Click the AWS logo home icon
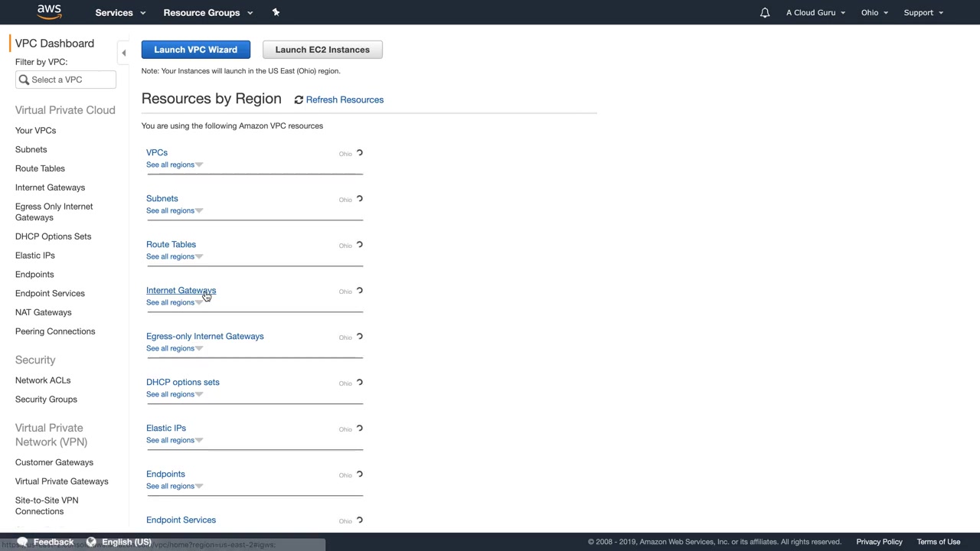 49,12
